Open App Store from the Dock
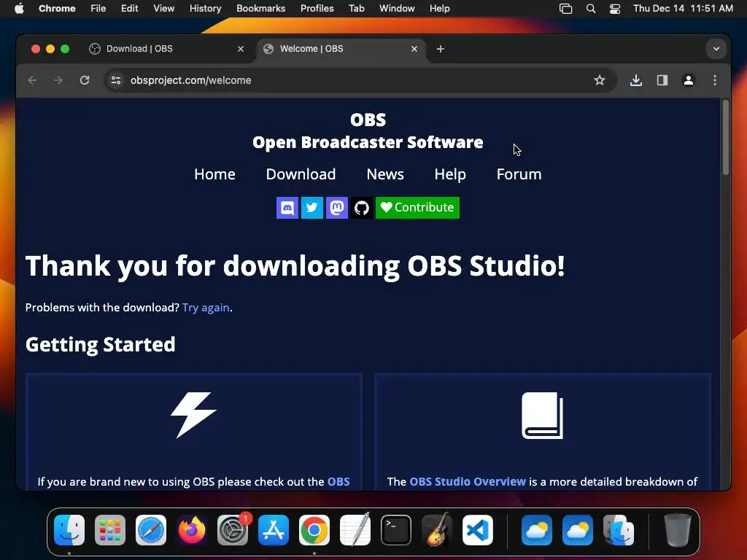Image resolution: width=747 pixels, height=560 pixels. 274,530
